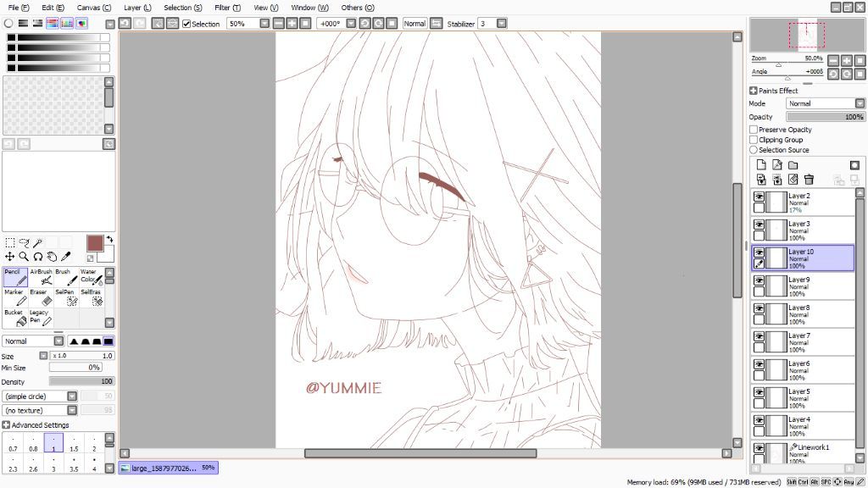Flip the view horizontally
868x488 pixels.
pyautogui.click(x=437, y=23)
